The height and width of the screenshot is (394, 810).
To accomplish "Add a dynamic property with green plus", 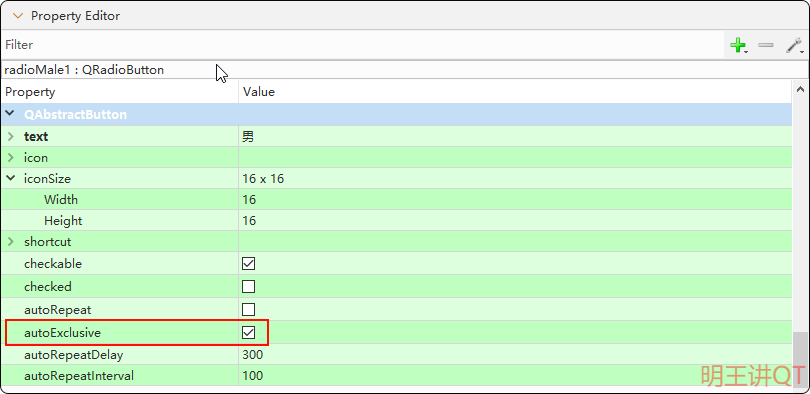I will tap(739, 45).
